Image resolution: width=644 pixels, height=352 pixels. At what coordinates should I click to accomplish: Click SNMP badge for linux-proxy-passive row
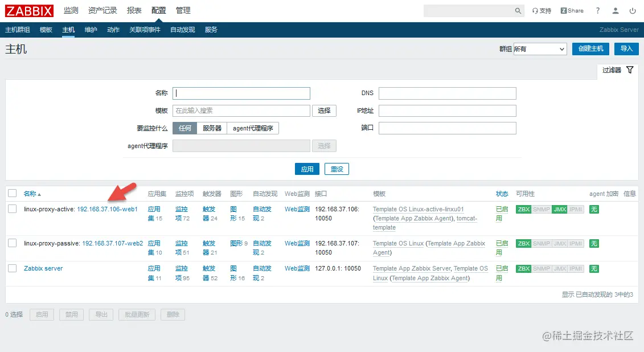tap(542, 244)
